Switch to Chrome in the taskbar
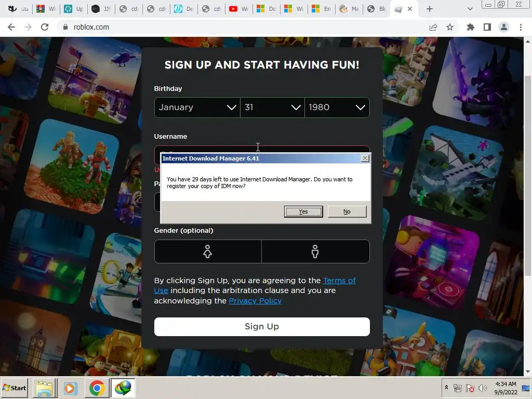This screenshot has height=399, width=532. (97, 389)
